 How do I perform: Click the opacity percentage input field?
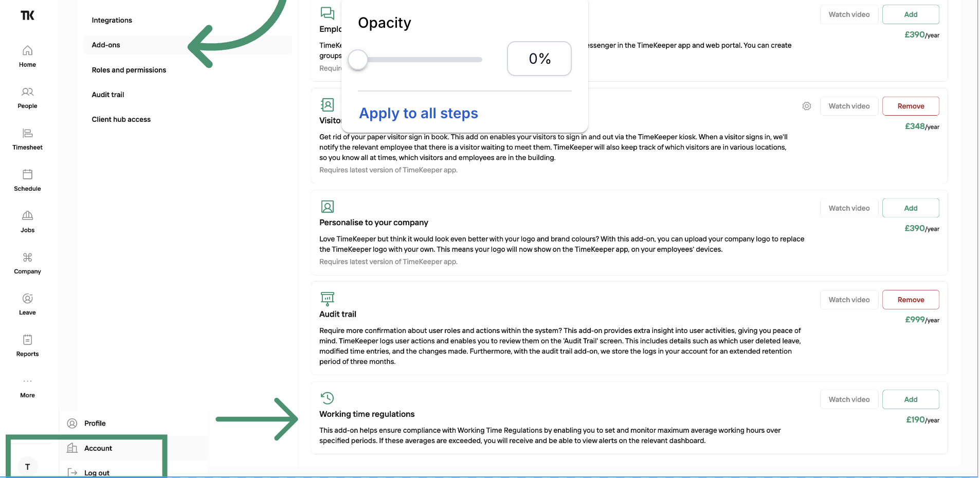pyautogui.click(x=539, y=59)
